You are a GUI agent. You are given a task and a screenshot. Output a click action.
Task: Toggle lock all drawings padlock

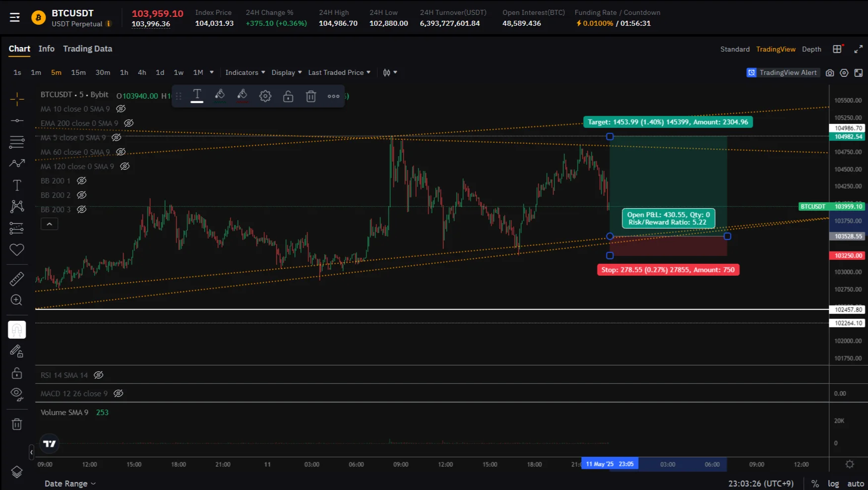pos(17,373)
